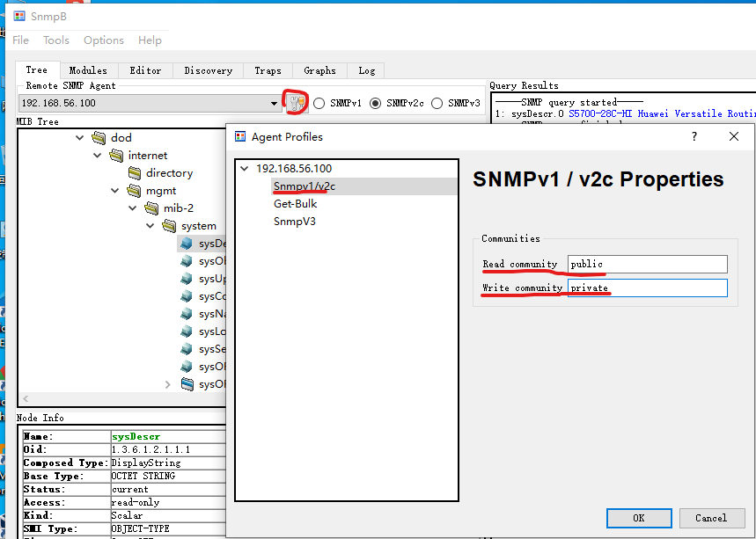The height and width of the screenshot is (539, 756).
Task: Select the SNMPv3 radio button
Action: [437, 102]
